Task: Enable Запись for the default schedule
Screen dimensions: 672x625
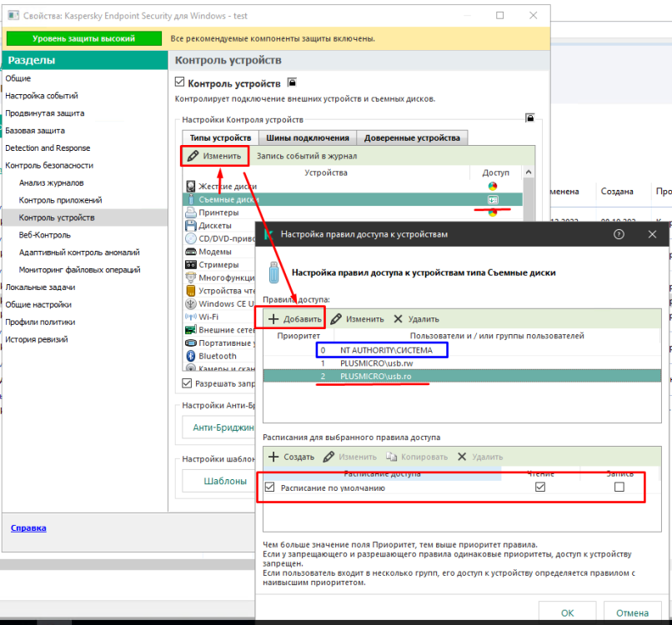Action: (x=619, y=487)
